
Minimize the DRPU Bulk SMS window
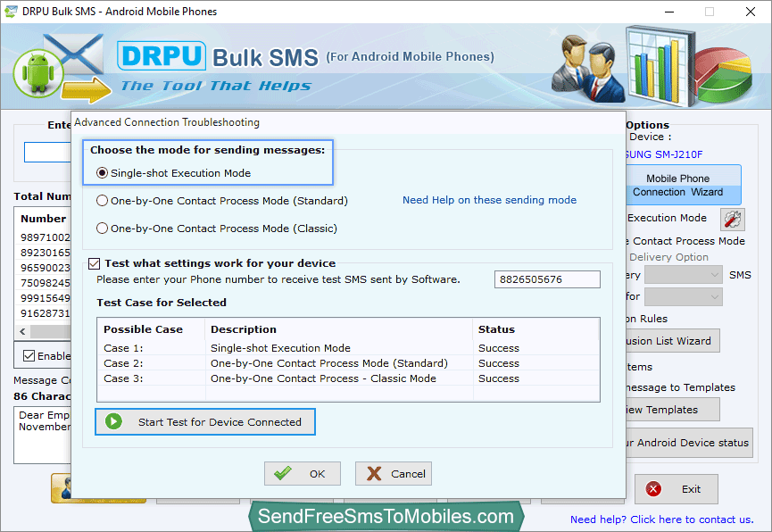669,12
